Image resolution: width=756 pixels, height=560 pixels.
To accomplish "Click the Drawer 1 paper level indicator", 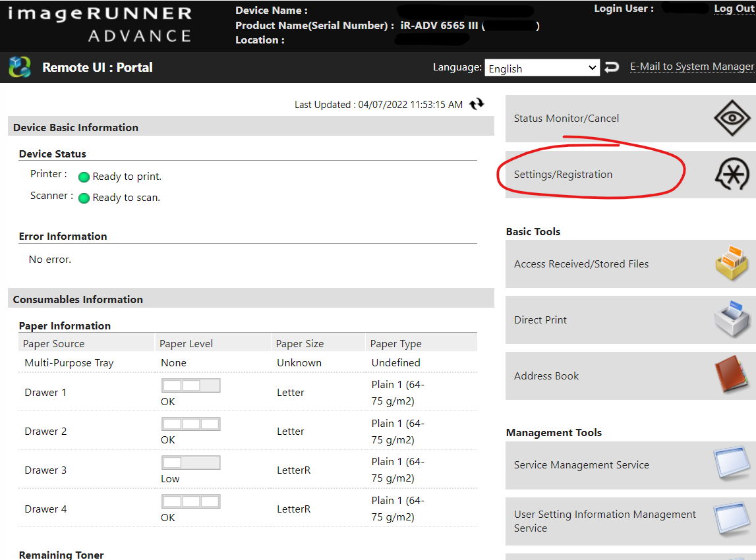I will [x=190, y=385].
